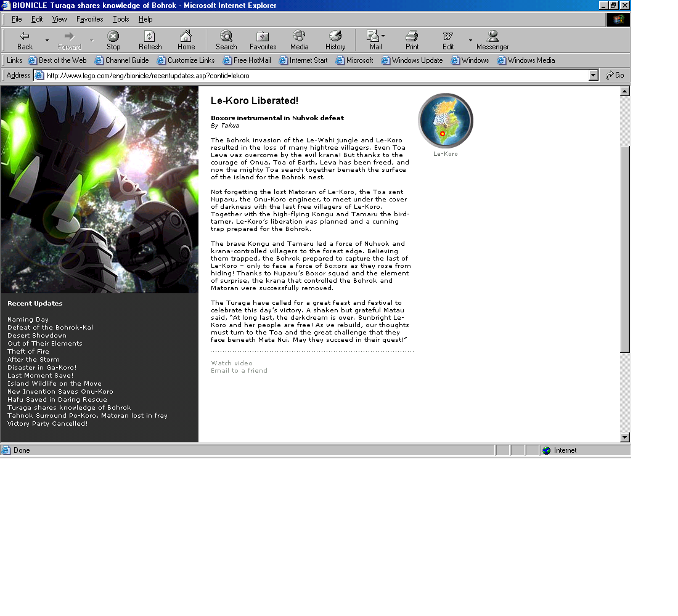Expand the Edit button dropdown arrow

[x=470, y=41]
